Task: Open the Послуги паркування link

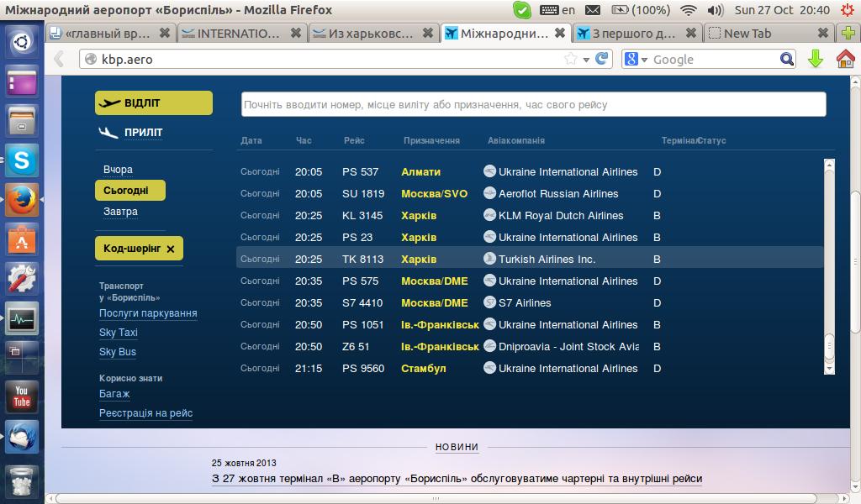Action: pyautogui.click(x=148, y=313)
